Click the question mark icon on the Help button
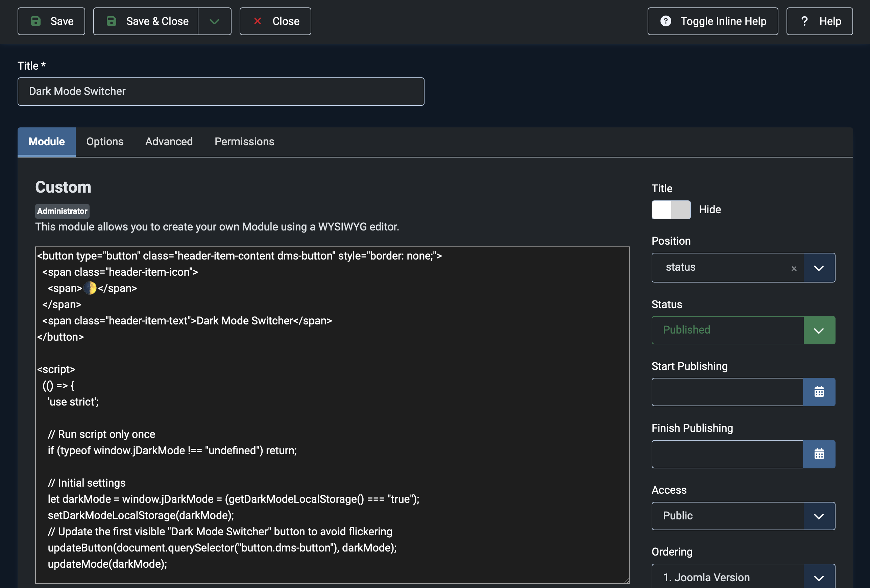Image resolution: width=870 pixels, height=588 pixels. click(x=804, y=21)
